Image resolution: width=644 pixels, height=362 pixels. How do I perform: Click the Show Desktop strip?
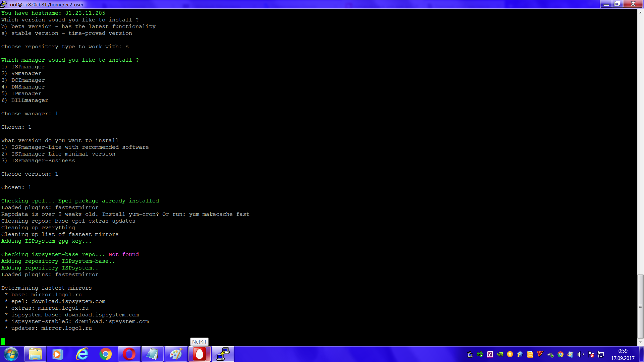coord(642,354)
